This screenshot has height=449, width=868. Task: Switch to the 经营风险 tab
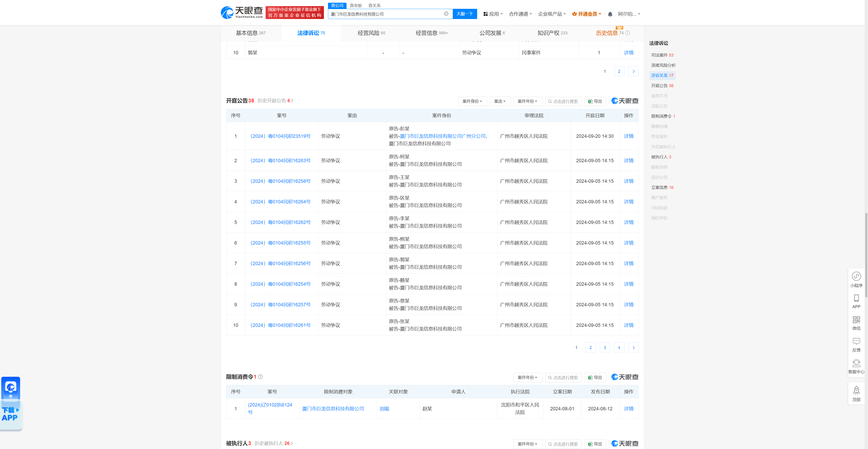371,33
